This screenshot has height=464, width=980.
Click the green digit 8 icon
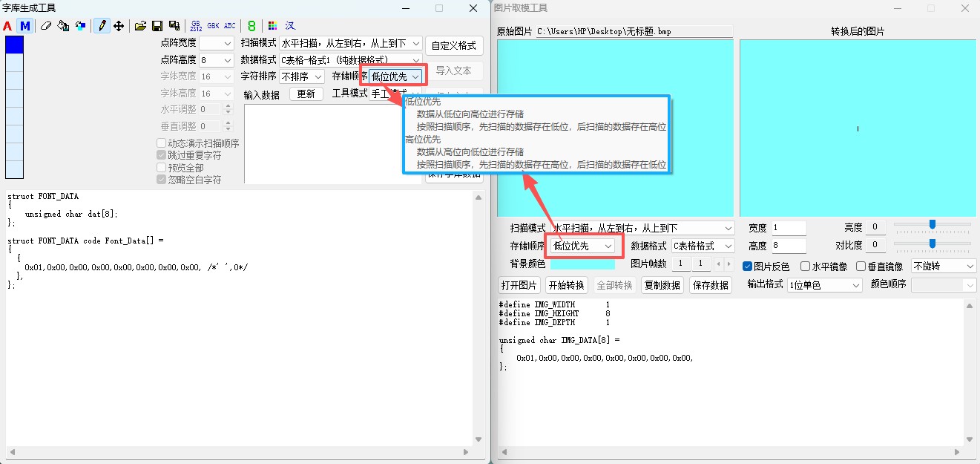pyautogui.click(x=251, y=25)
